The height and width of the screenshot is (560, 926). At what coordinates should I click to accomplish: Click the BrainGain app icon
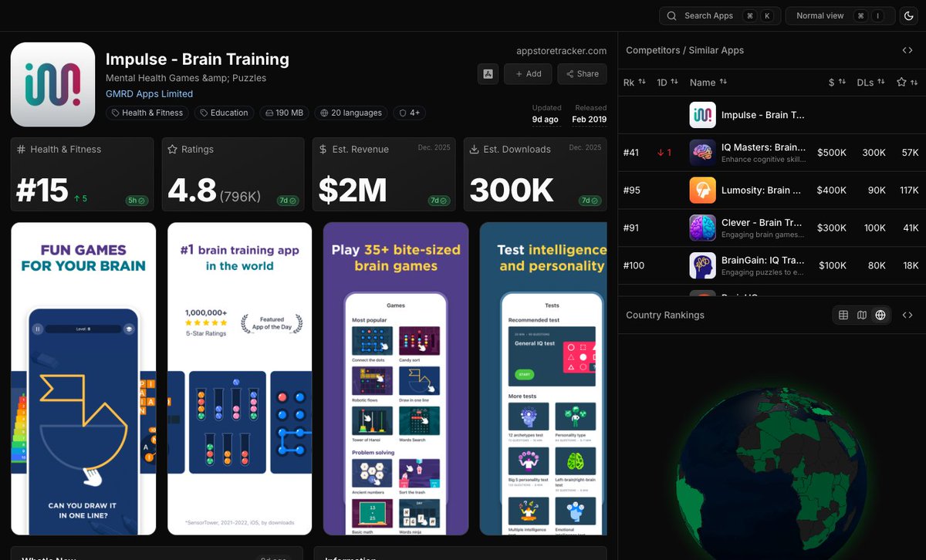[x=702, y=265]
